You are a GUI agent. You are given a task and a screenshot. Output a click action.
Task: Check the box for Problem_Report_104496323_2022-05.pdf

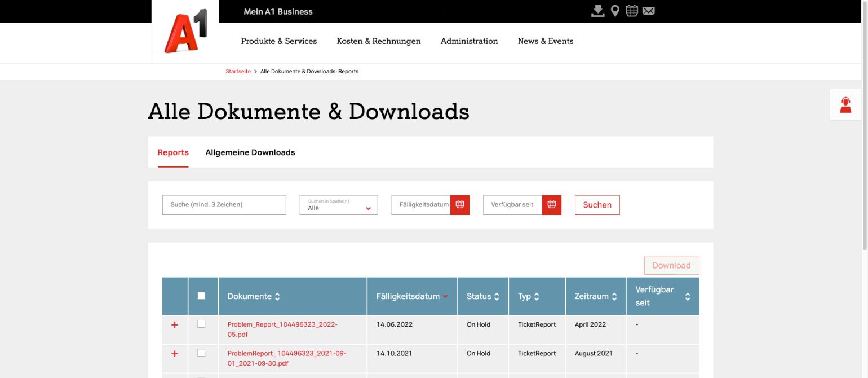[x=201, y=324]
